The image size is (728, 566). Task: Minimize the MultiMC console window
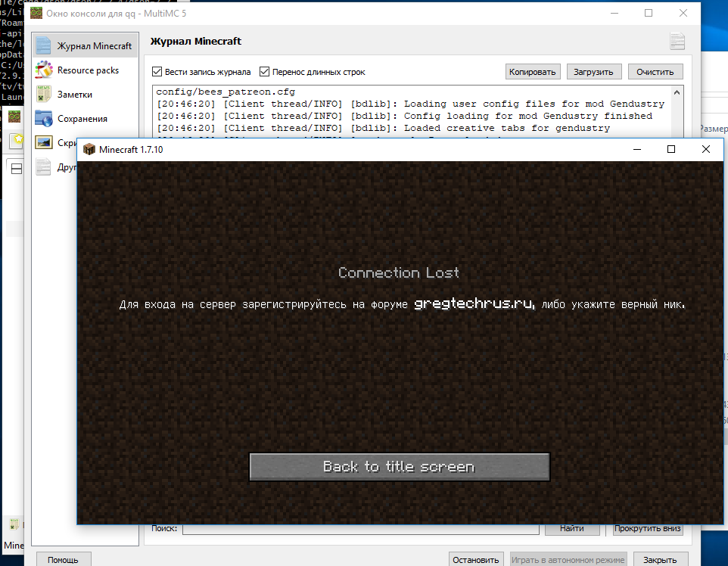[x=614, y=13]
